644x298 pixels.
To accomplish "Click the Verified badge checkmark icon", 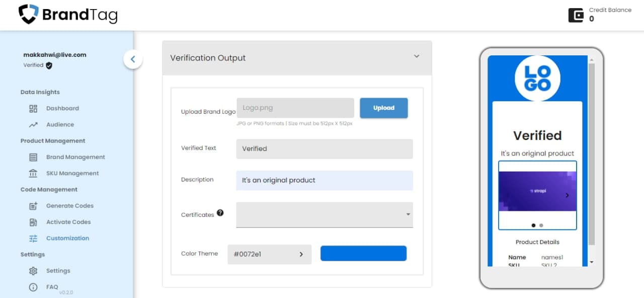I will pos(49,65).
